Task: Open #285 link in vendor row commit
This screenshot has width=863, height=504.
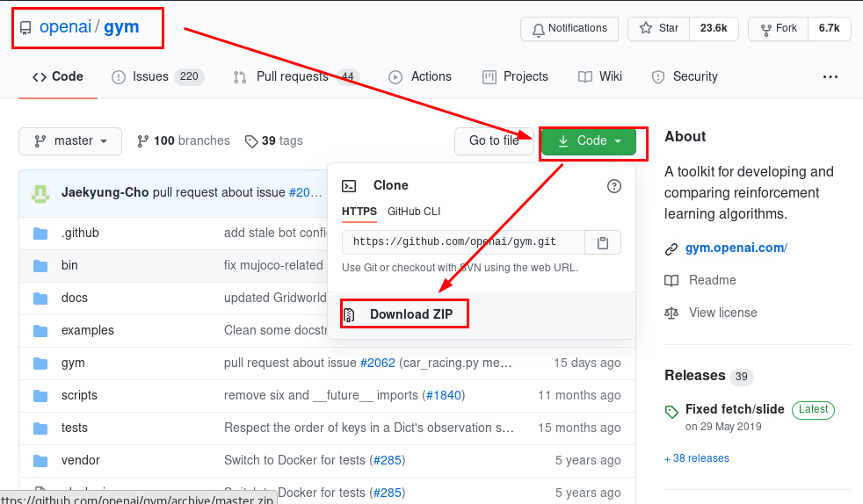Action: click(x=388, y=460)
